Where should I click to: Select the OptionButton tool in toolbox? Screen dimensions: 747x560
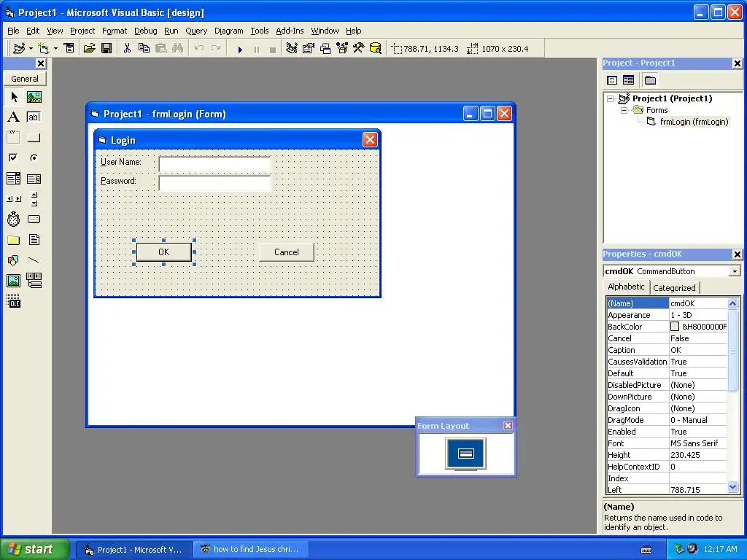34,157
